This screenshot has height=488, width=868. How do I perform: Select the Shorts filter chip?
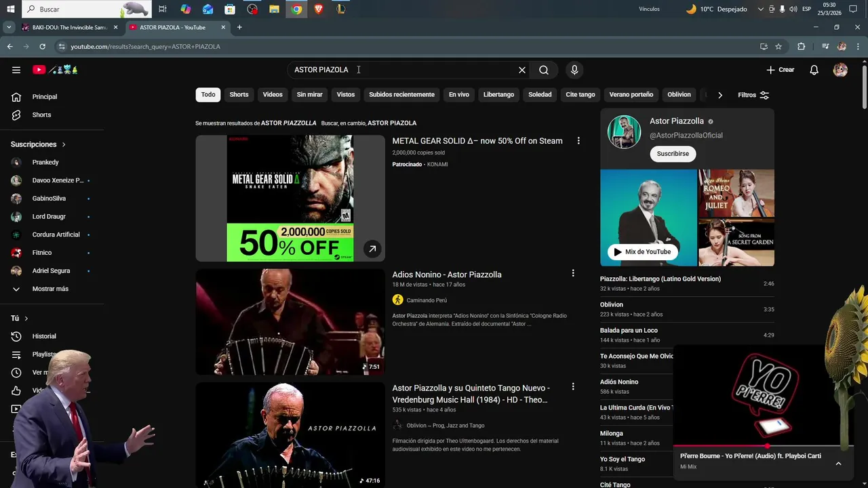(239, 95)
